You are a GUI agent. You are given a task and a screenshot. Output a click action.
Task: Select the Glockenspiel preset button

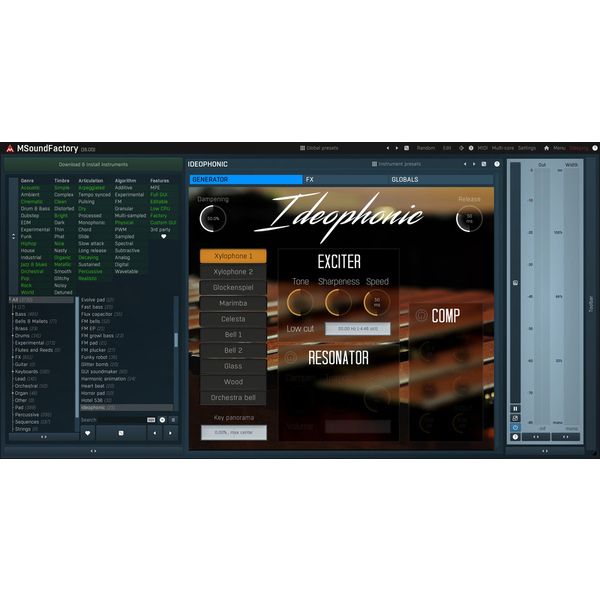coord(233,287)
